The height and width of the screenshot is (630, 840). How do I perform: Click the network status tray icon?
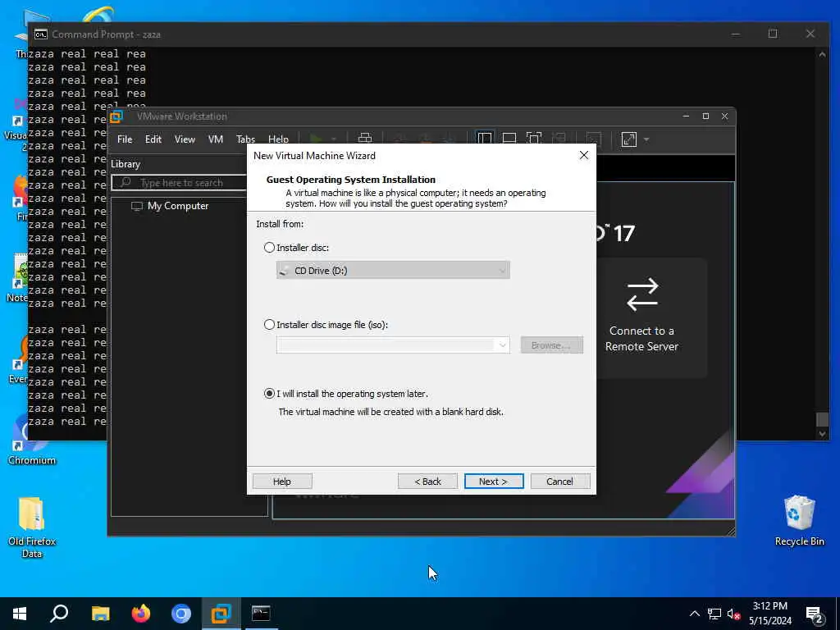coord(714,614)
